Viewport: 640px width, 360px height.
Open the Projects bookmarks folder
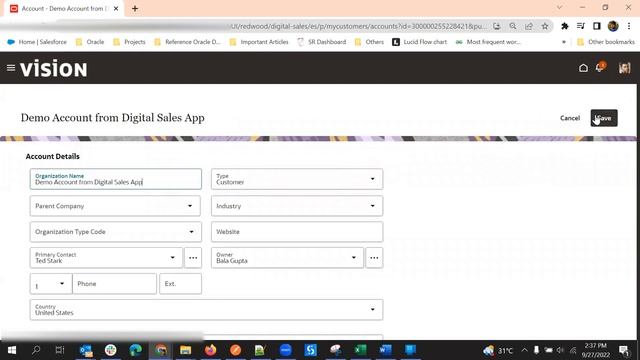tap(129, 42)
